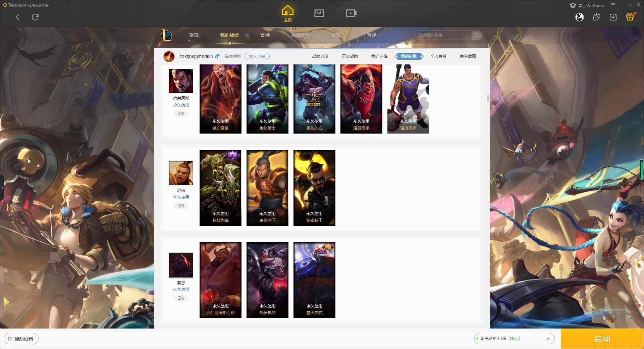The height and width of the screenshot is (349, 644).
Task: Open the 直播 tab
Action: tap(265, 35)
